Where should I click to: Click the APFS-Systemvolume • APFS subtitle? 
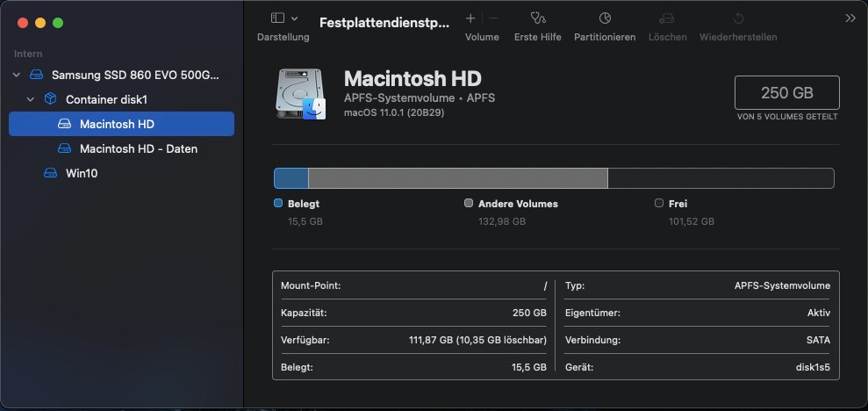click(x=419, y=98)
